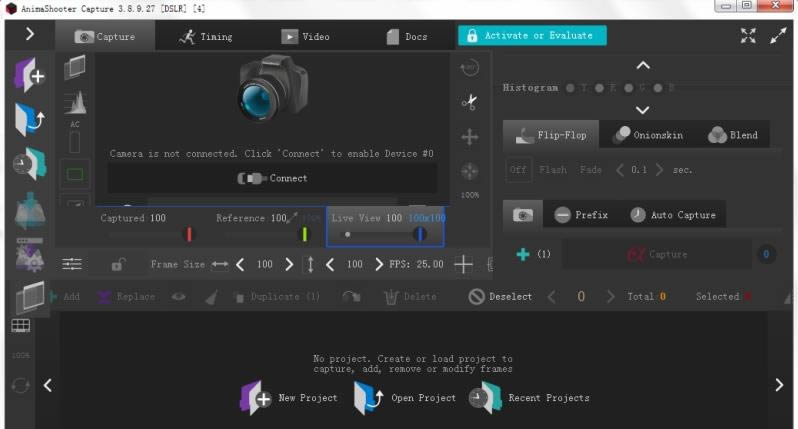The width and height of the screenshot is (798, 429).
Task: Click the Prefix button
Action: (x=581, y=215)
